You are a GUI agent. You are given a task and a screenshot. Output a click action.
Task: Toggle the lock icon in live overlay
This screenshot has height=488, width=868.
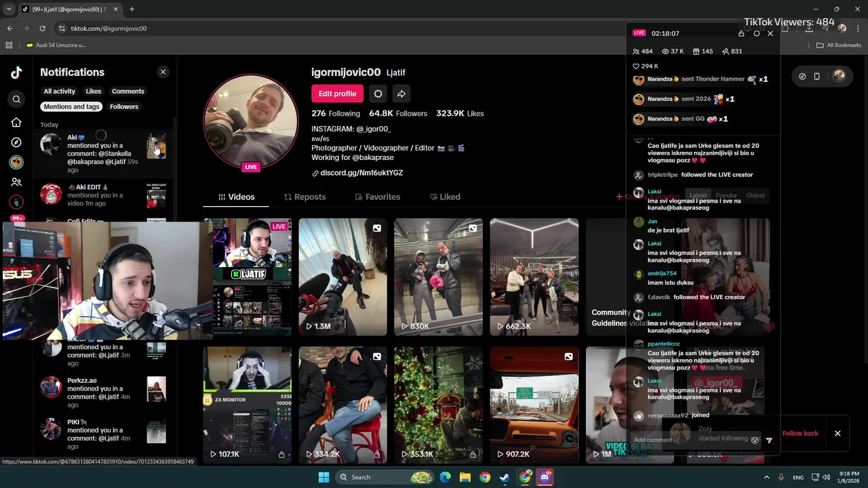point(741,33)
